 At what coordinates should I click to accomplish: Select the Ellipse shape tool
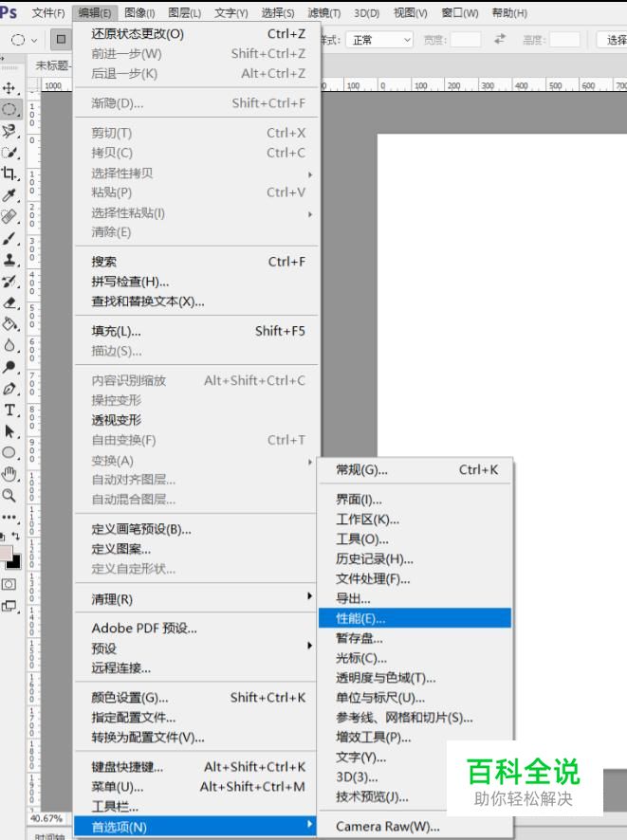coord(9,452)
